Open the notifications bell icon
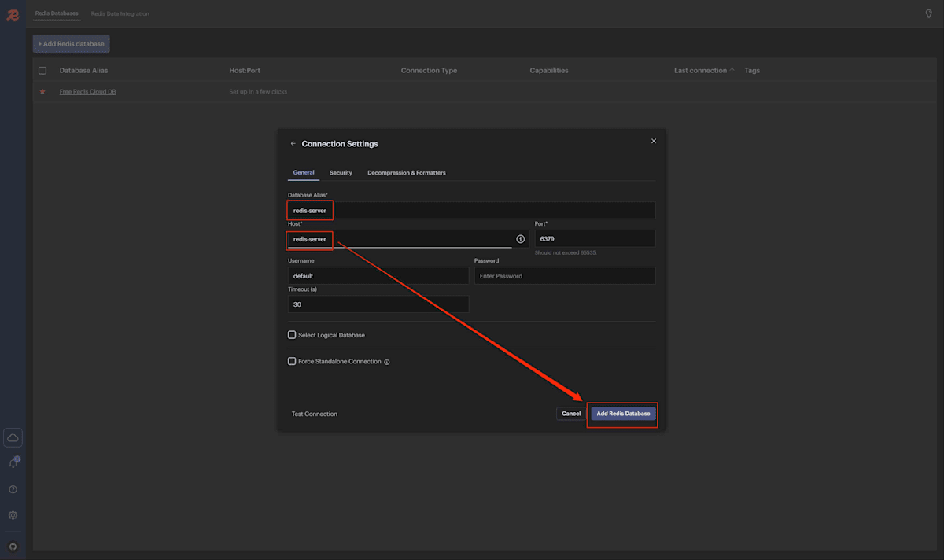This screenshot has width=944, height=560. 13,463
